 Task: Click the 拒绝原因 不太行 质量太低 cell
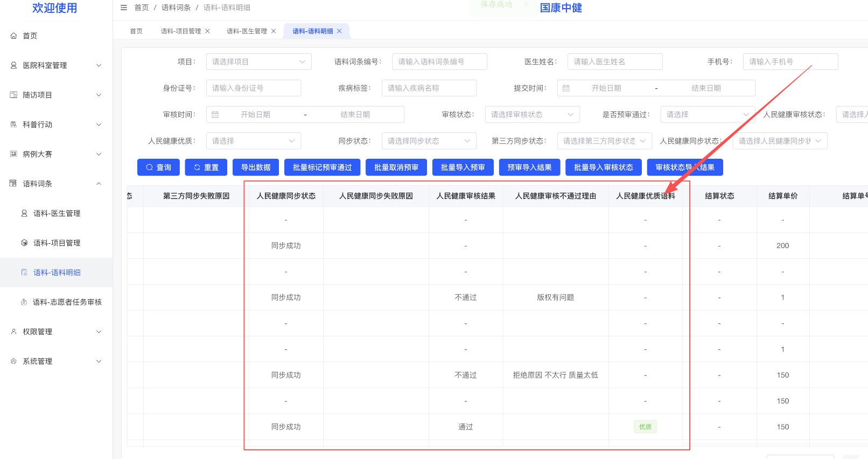click(556, 375)
